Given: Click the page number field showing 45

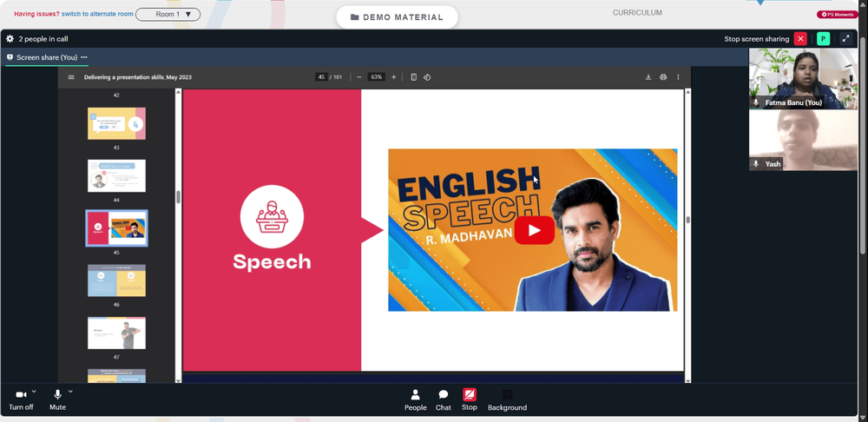Looking at the screenshot, I should 321,77.
